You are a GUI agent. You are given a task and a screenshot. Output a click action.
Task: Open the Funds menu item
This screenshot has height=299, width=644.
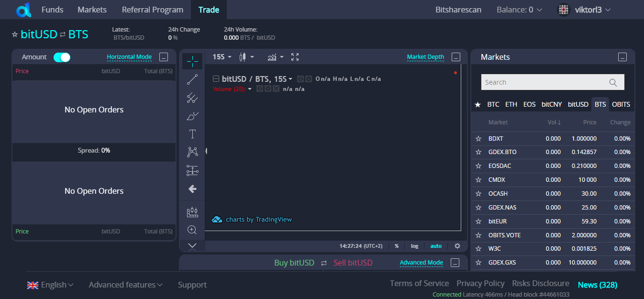[53, 10]
